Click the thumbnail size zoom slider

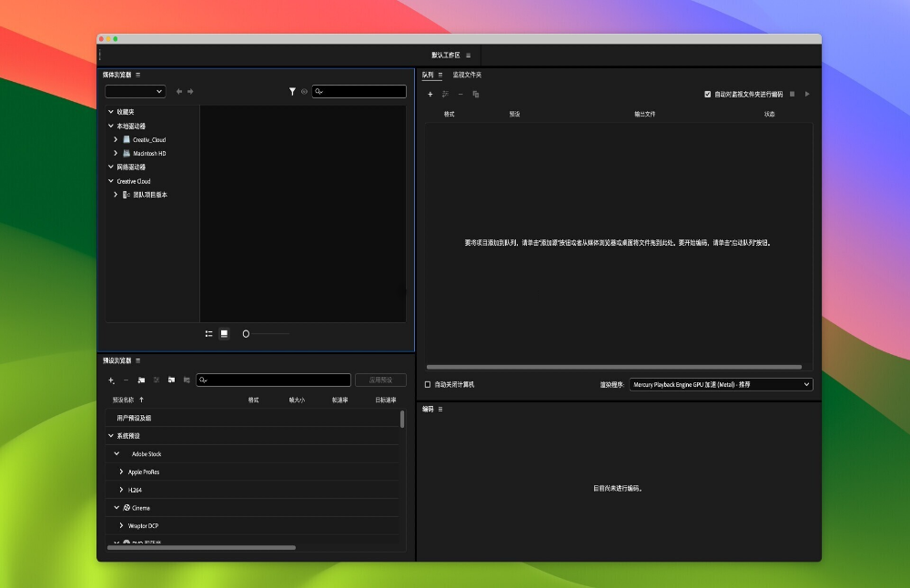266,334
